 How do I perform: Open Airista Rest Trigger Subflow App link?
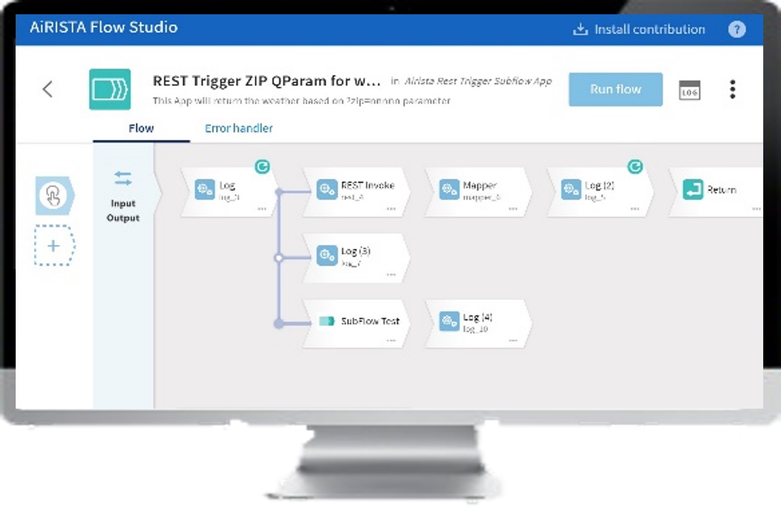click(x=478, y=81)
